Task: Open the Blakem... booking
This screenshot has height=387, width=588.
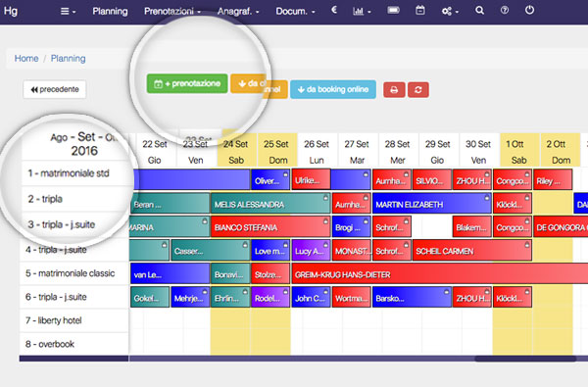Action: click(472, 227)
